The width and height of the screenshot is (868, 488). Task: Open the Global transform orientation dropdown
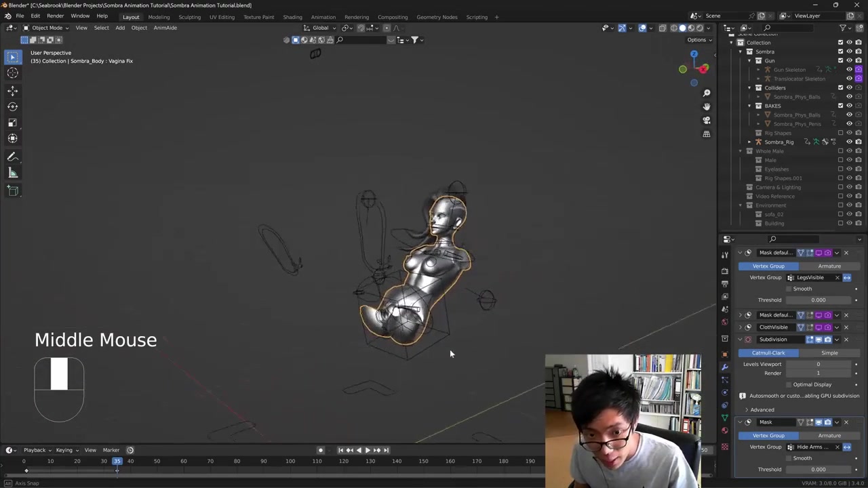point(321,28)
